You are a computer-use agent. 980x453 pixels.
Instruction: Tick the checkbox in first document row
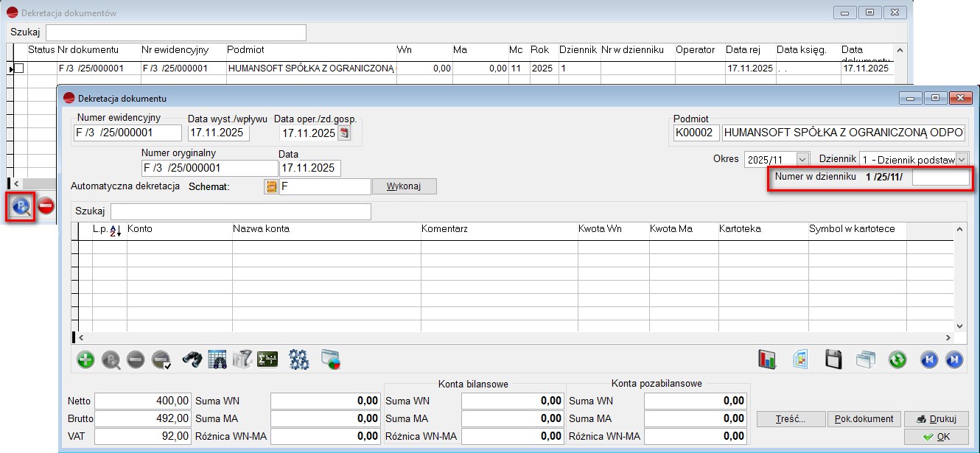20,69
